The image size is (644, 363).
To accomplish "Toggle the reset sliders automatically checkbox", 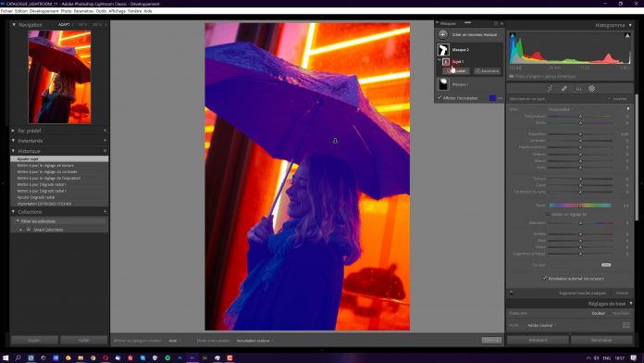I will click(x=545, y=279).
